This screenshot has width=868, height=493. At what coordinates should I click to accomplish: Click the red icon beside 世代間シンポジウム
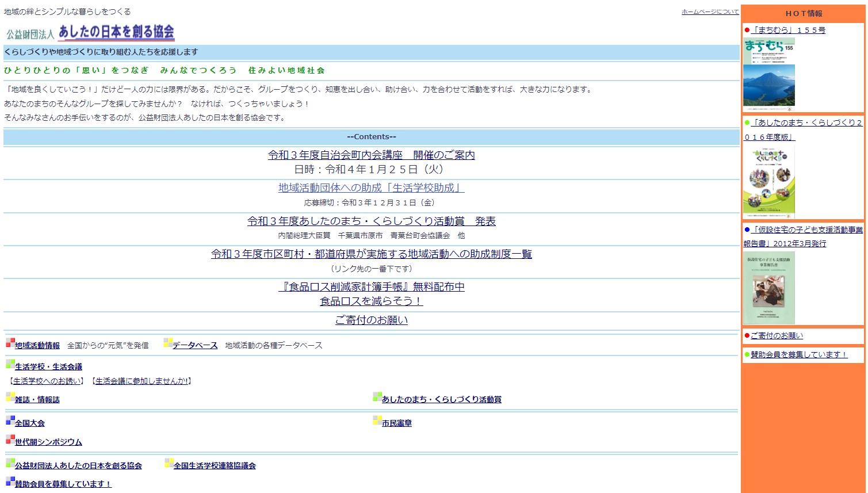(10, 440)
